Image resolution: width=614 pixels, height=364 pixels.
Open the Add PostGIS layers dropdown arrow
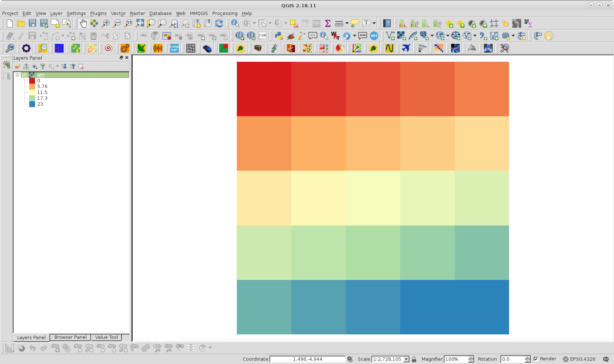coord(432,36)
